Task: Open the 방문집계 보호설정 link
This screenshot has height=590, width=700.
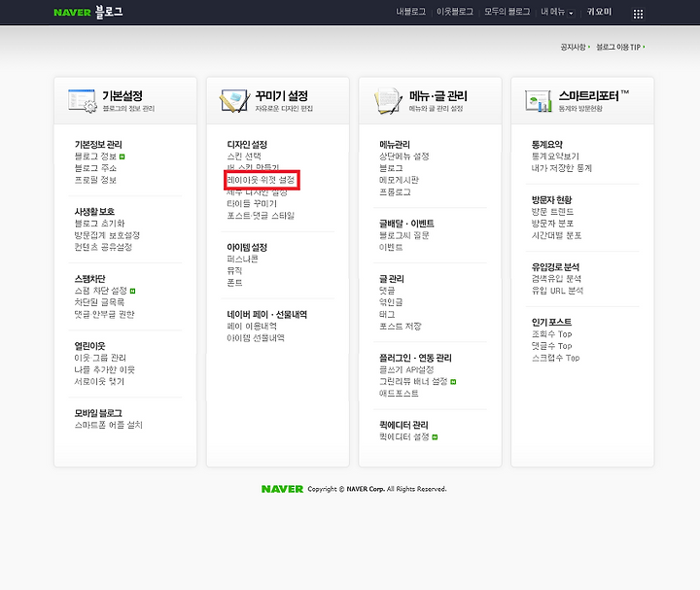Action: click(107, 235)
